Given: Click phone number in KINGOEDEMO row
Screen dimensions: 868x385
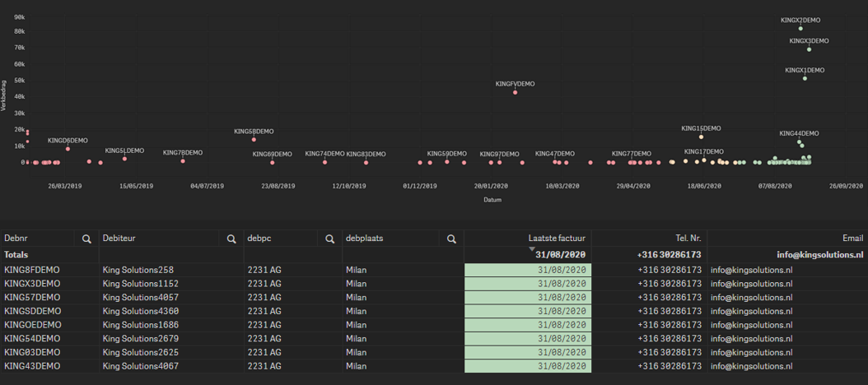Looking at the screenshot, I should pos(670,325).
